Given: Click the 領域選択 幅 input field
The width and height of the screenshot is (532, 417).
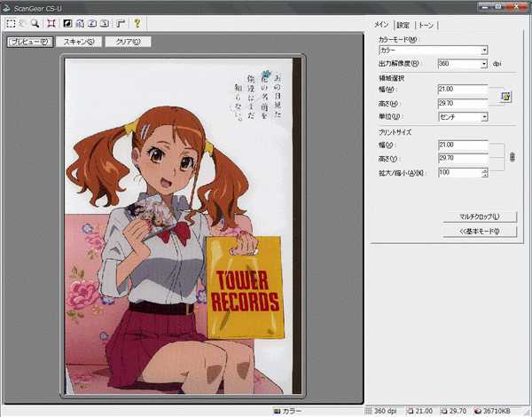Looking at the screenshot, I should tap(463, 90).
